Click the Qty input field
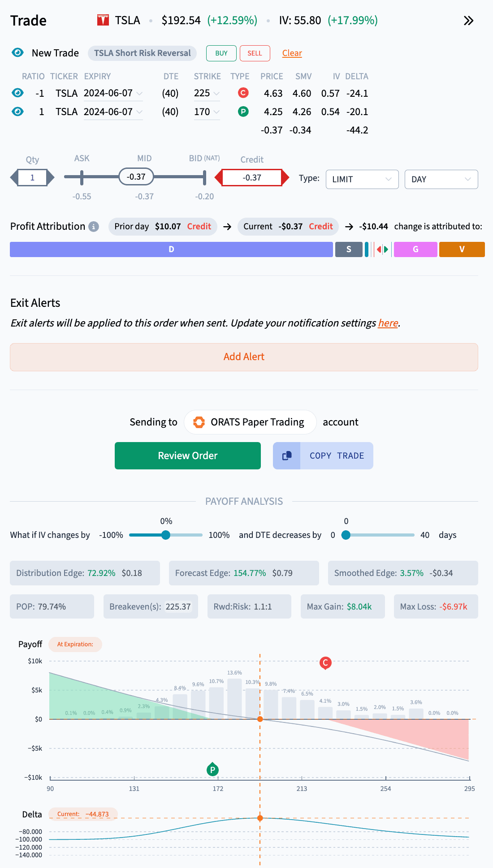 tap(32, 178)
